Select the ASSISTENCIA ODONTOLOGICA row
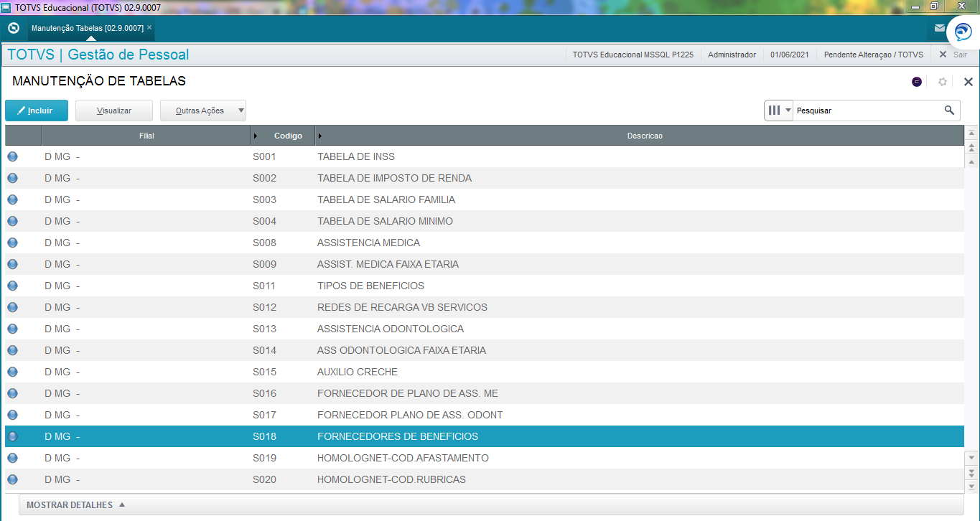 485,329
